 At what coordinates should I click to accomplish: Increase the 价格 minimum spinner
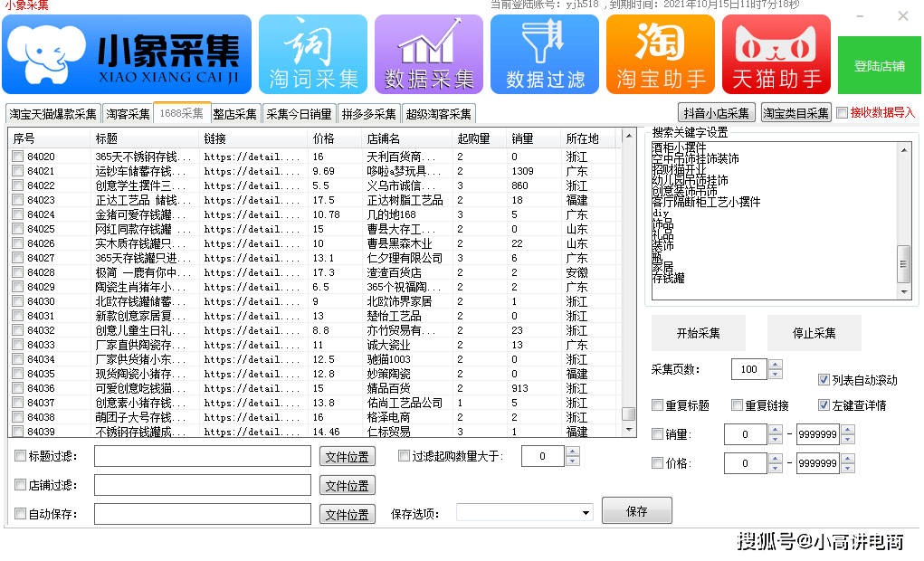pos(776,459)
